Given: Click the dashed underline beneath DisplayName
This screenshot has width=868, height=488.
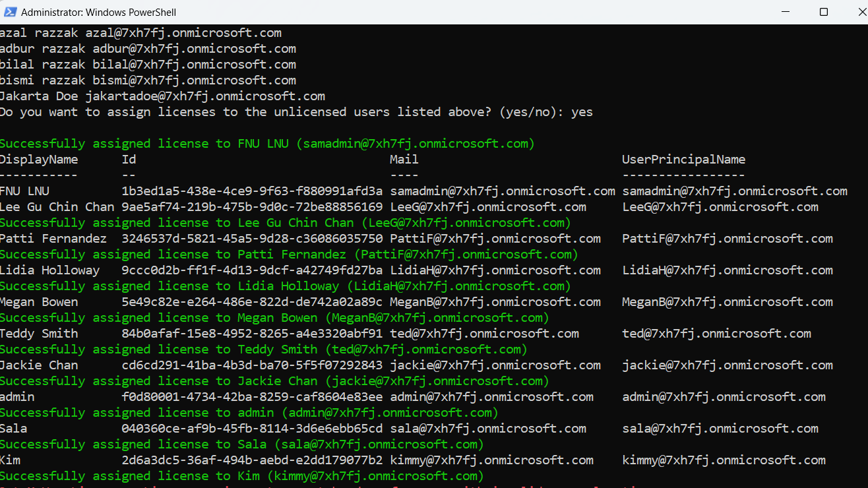Looking at the screenshot, I should 39,175.
